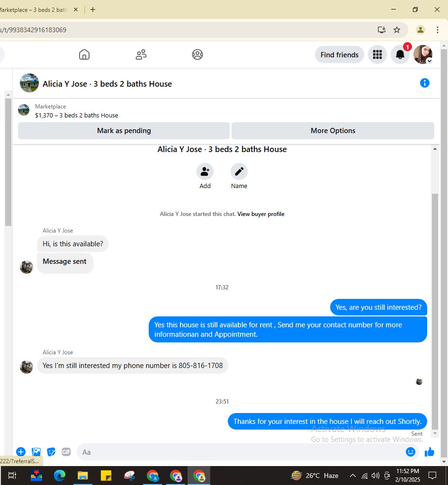Show hidden system tray icons
The height and width of the screenshot is (485, 448).
352,476
